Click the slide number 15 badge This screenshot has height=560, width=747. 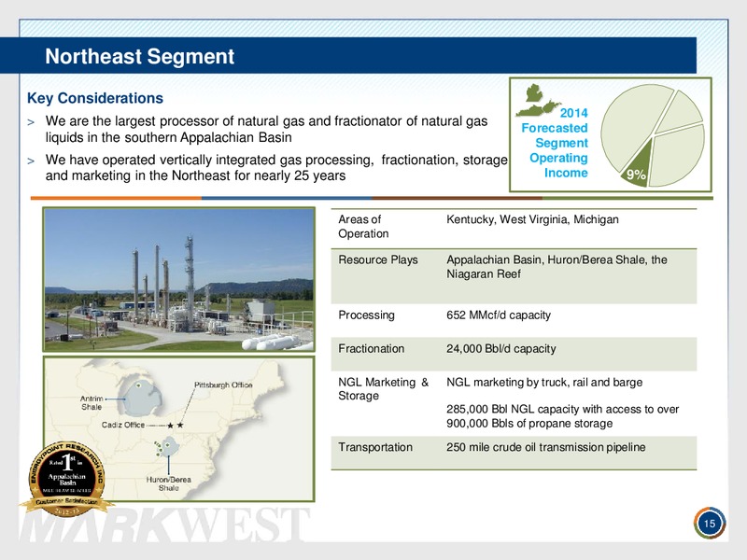[710, 524]
